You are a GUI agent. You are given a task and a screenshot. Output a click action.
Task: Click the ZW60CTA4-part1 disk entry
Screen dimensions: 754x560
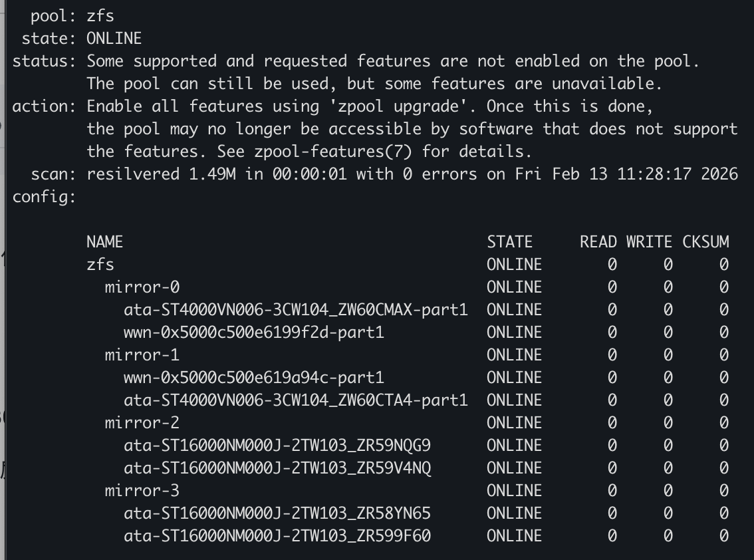295,400
